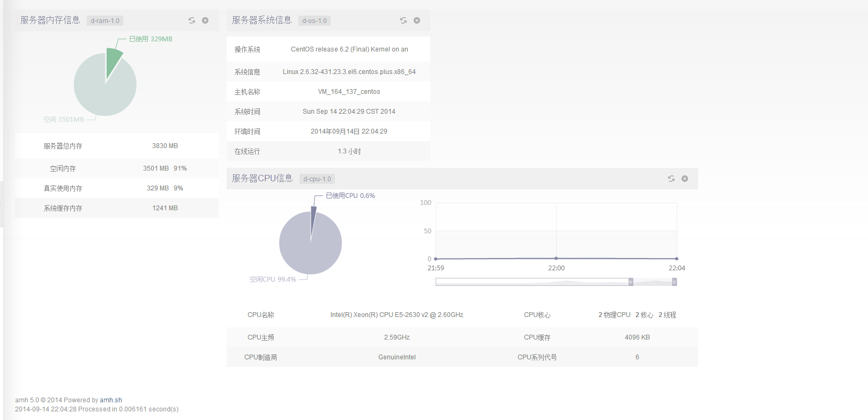Viewport: 868px width, 420px height.
Task: Select the large free-CPU pie slice
Action: (x=310, y=249)
